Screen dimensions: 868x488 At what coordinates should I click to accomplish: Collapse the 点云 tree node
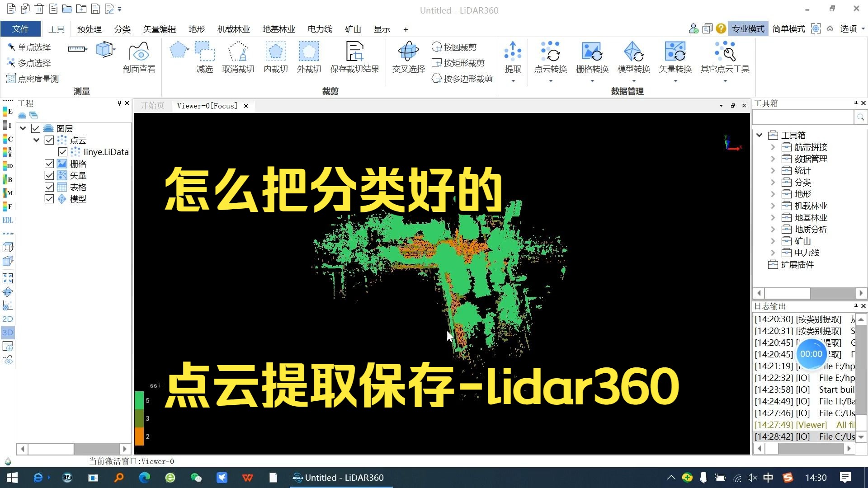36,140
